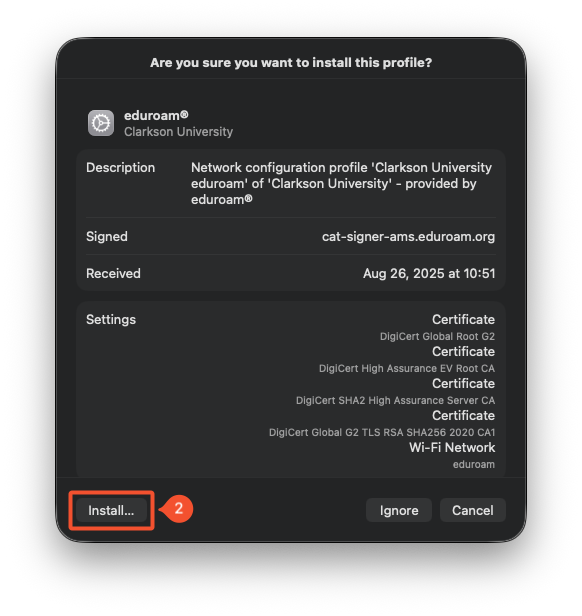The image size is (582, 616).
Task: Click the Cancel button
Action: tap(473, 510)
